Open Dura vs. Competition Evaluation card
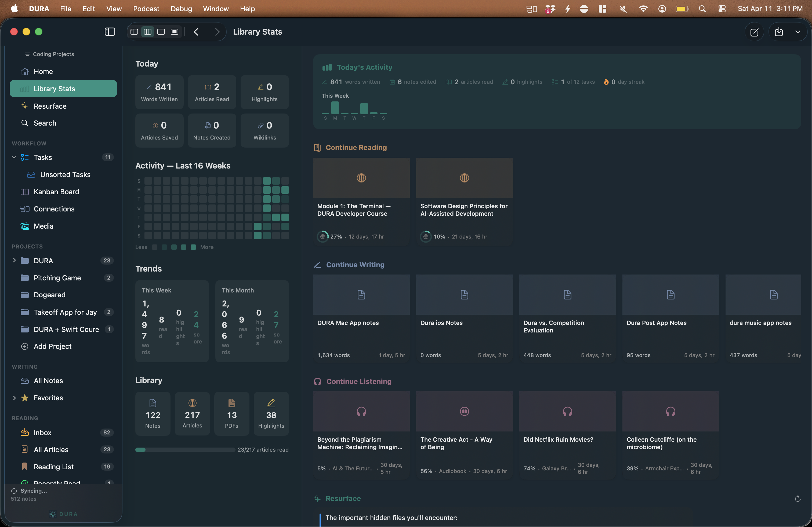812x527 pixels. coord(567,319)
